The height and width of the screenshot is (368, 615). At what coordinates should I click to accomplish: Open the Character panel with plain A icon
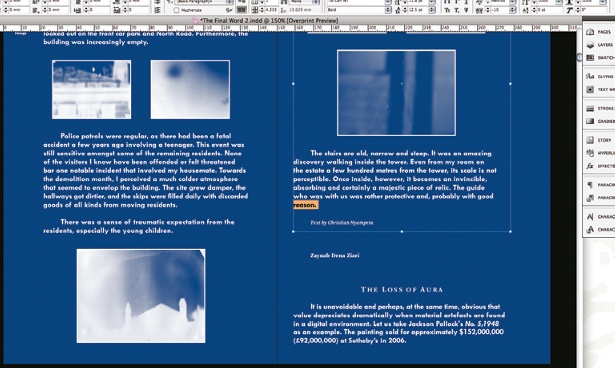click(600, 217)
